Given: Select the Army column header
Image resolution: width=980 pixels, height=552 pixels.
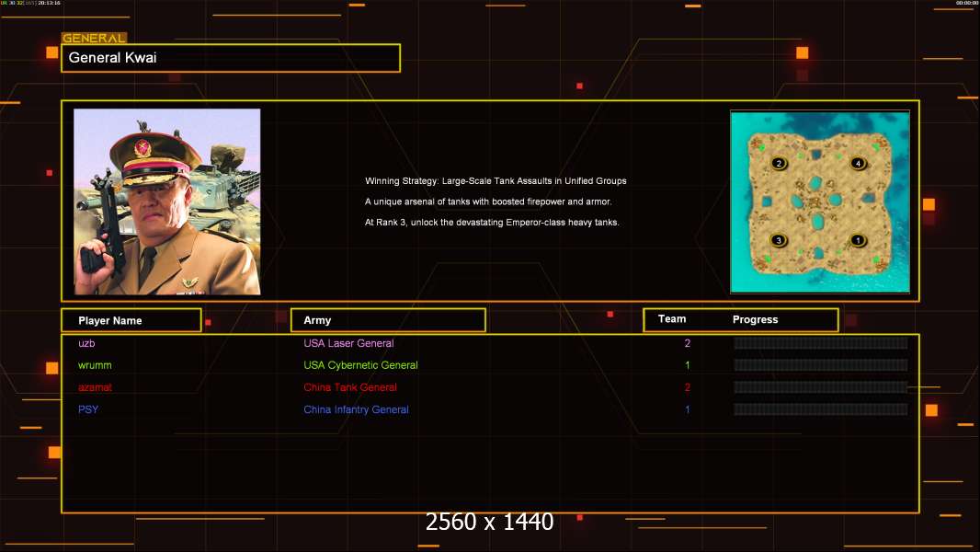Looking at the screenshot, I should tap(388, 320).
